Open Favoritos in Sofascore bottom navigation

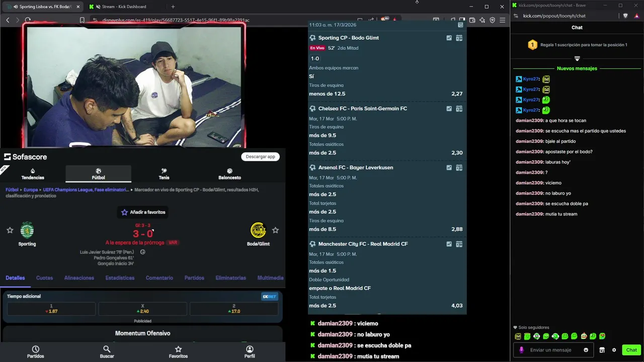pyautogui.click(x=178, y=352)
